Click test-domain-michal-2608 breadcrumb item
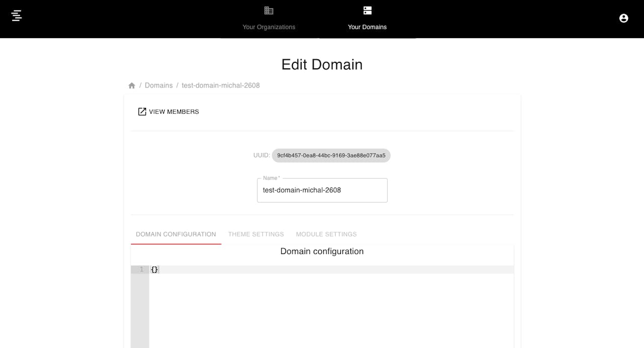644x348 pixels. point(221,85)
